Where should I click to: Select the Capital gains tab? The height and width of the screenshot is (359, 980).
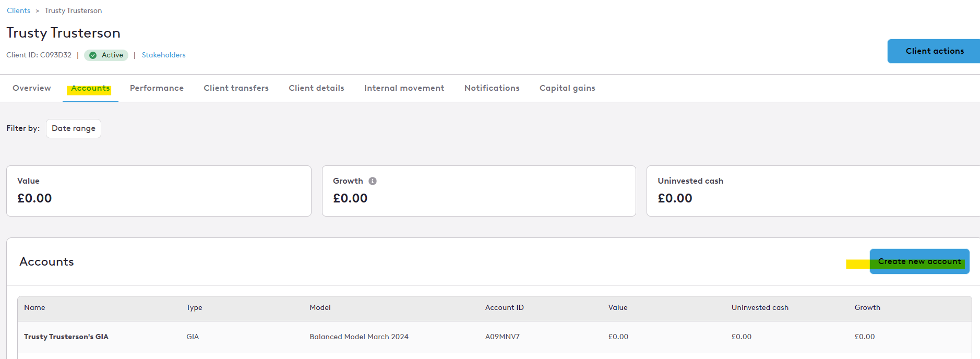coord(567,88)
